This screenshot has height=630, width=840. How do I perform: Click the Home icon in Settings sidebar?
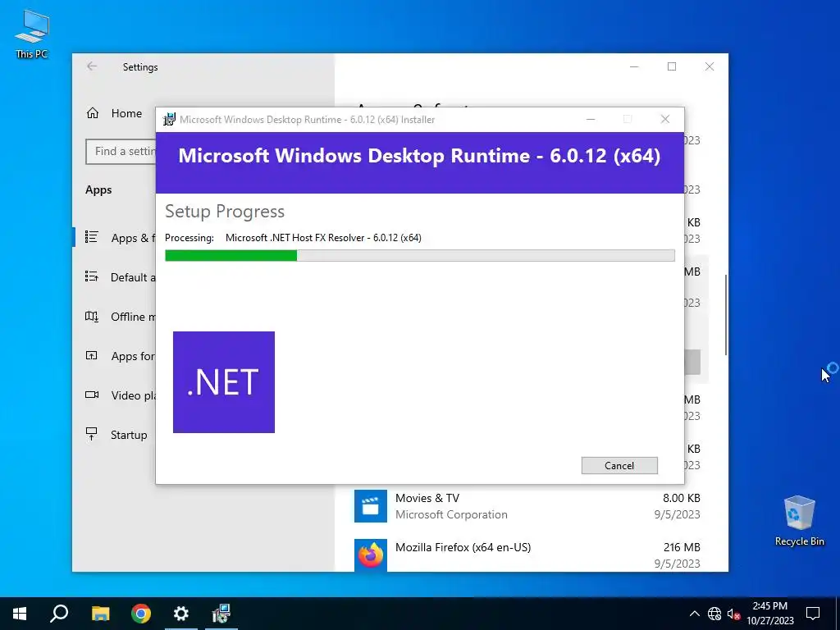point(93,113)
